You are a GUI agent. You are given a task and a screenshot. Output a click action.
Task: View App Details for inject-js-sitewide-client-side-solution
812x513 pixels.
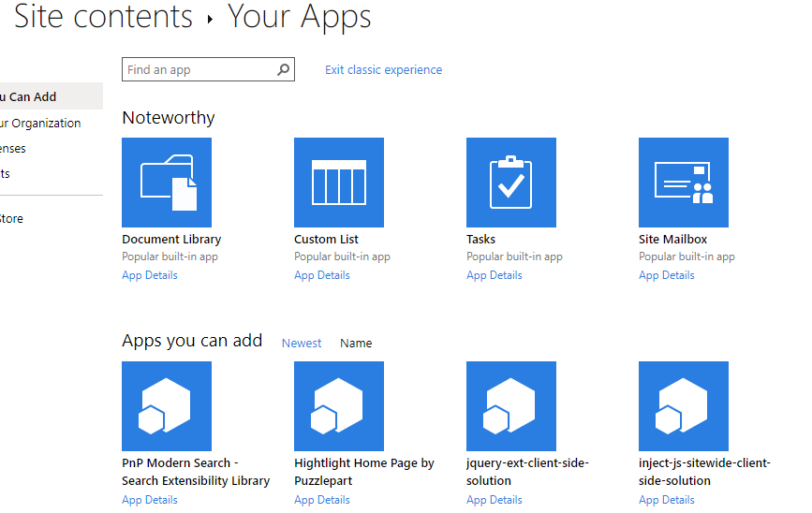[x=667, y=500]
